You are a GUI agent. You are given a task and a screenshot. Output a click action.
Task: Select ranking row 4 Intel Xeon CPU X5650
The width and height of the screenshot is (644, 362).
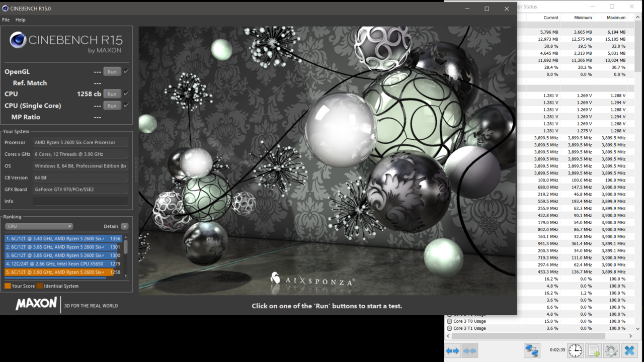(x=63, y=263)
